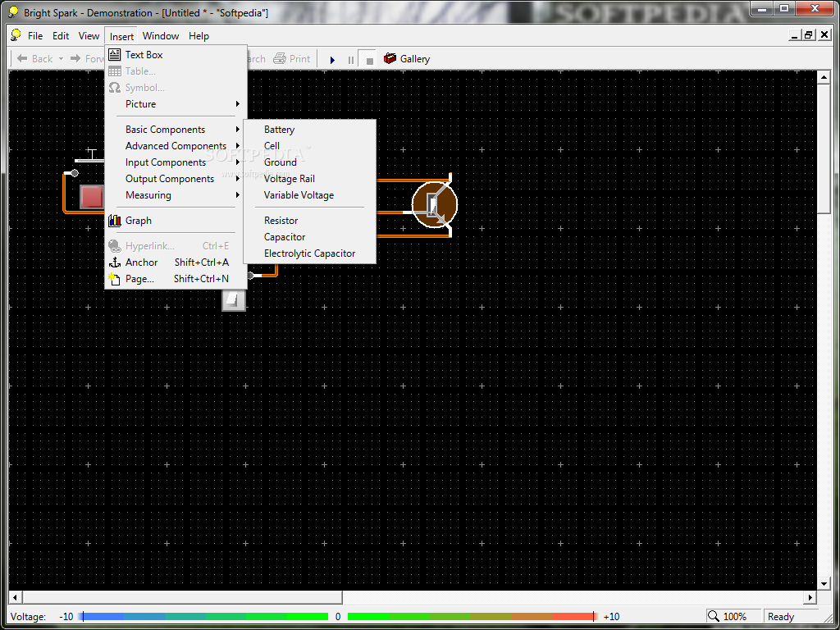Choose Graph from Insert menu
Viewport: 840px width, 630px height.
click(176, 220)
